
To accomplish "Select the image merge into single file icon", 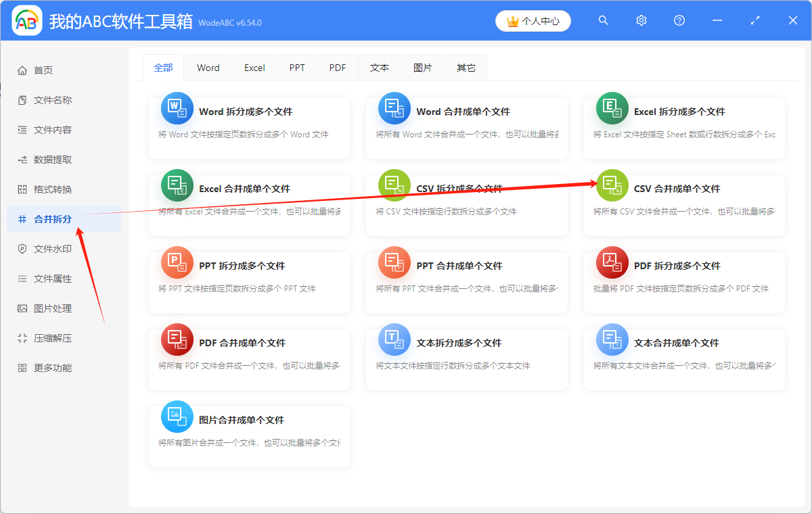I will [177, 417].
